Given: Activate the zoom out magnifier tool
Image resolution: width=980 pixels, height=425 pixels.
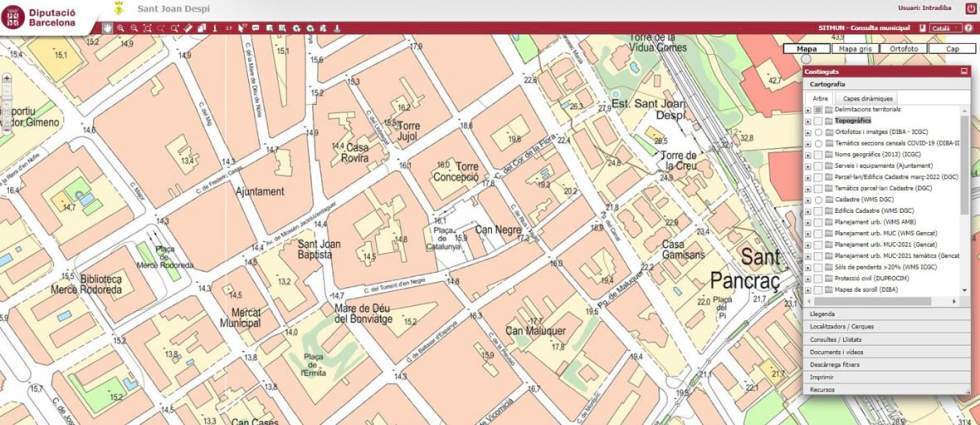Looking at the screenshot, I should [x=134, y=28].
